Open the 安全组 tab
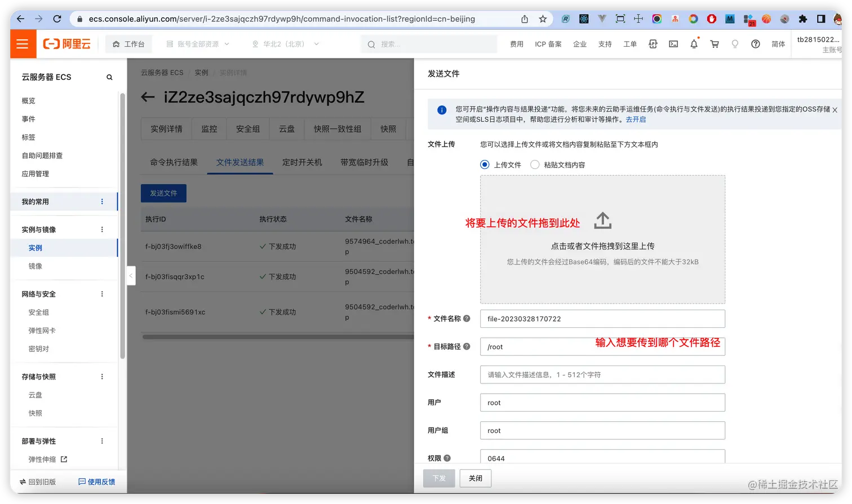This screenshot has width=852, height=504. click(x=248, y=129)
